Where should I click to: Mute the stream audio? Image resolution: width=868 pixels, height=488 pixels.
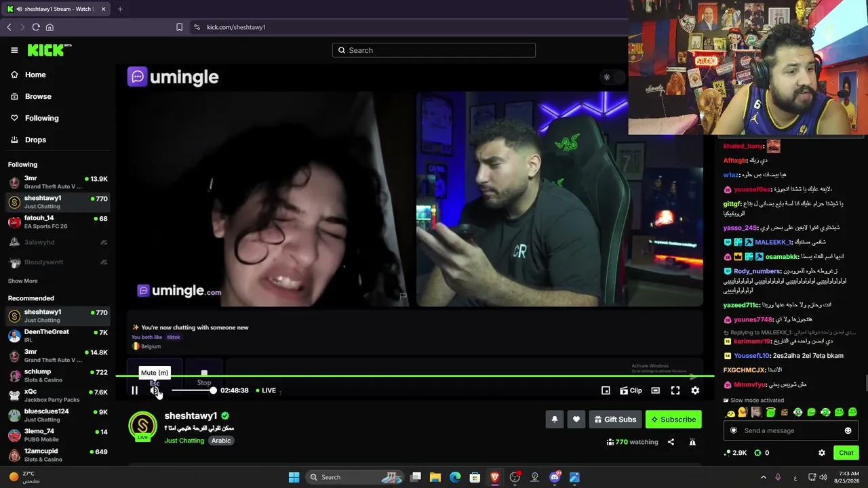pyautogui.click(x=155, y=390)
